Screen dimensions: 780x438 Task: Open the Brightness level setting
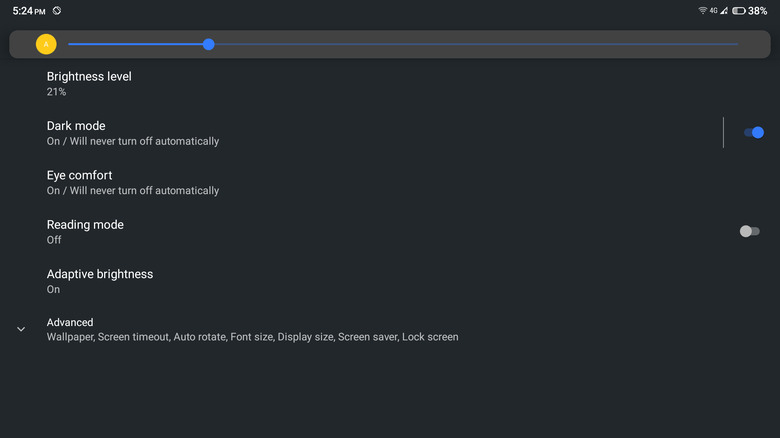(89, 76)
